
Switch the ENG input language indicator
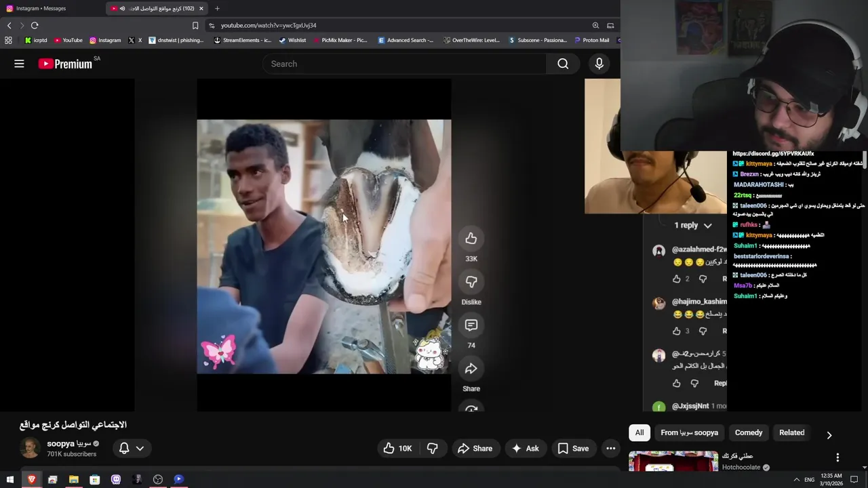coord(809,479)
